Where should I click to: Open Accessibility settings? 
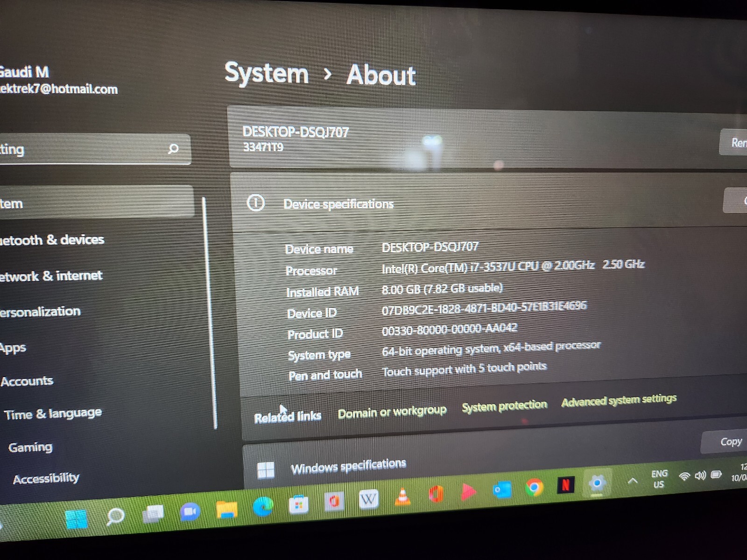pos(46,479)
